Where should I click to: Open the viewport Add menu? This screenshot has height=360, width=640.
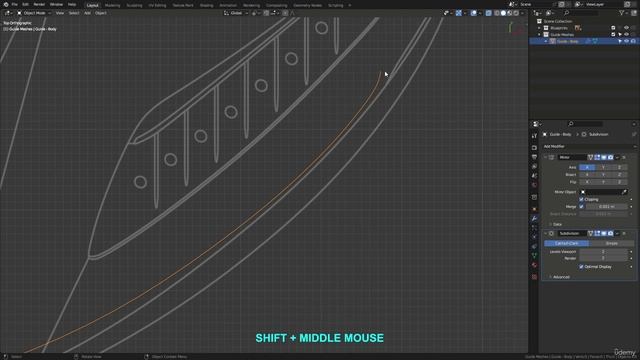point(87,13)
